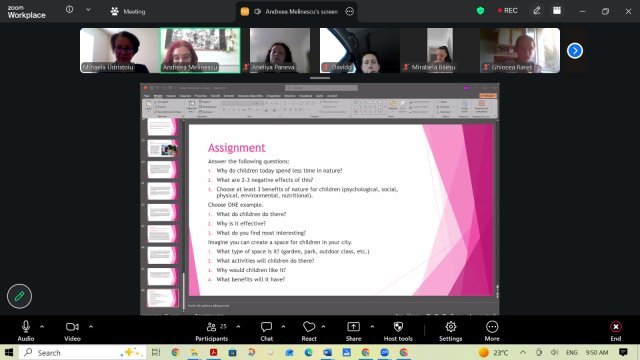Open the Chat panel
The height and width of the screenshot is (360, 640).
click(x=267, y=331)
